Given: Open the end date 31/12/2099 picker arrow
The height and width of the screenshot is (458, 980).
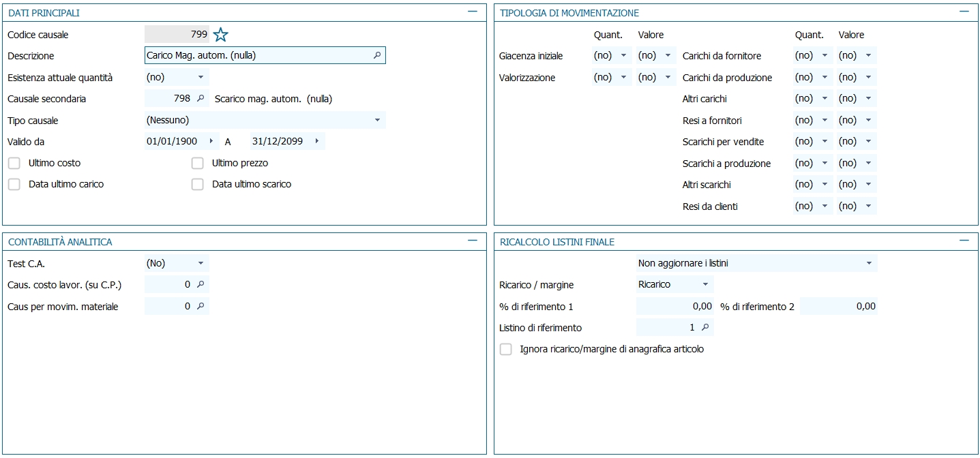Looking at the screenshot, I should pos(316,142).
